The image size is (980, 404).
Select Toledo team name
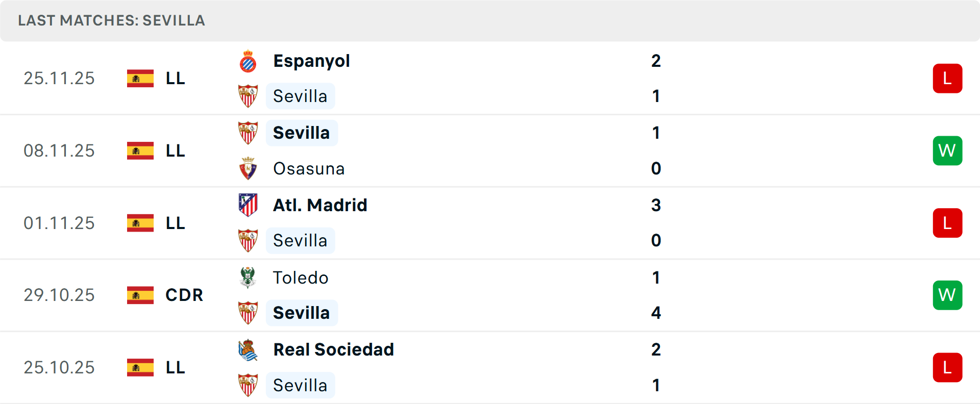click(x=301, y=278)
